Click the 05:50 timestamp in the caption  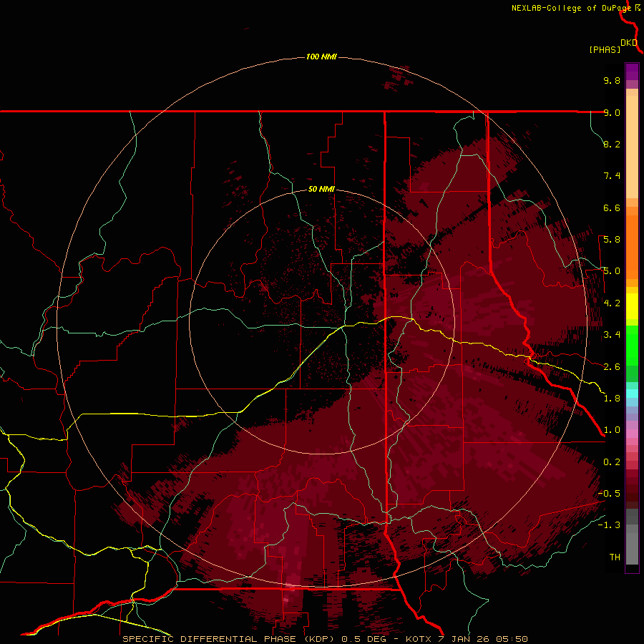pos(512,639)
